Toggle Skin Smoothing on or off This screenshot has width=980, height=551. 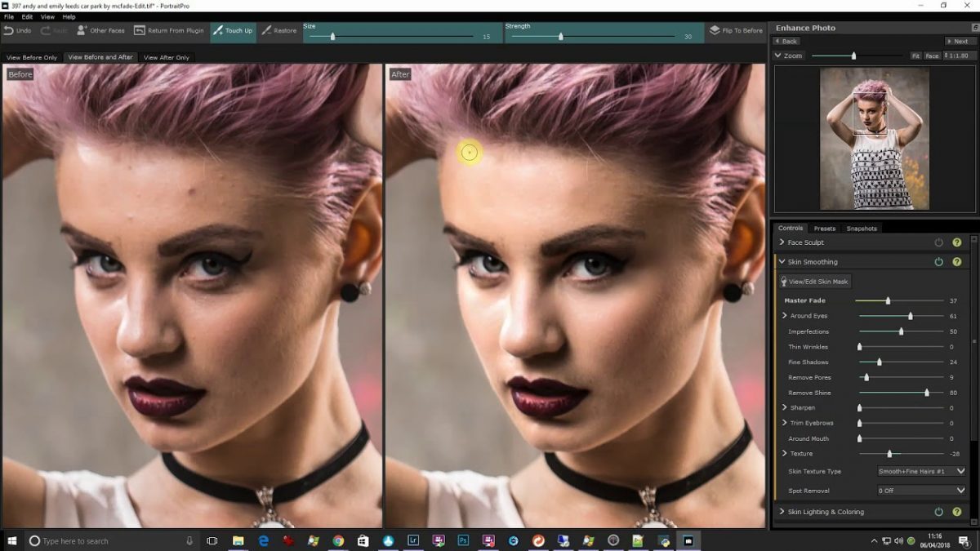(x=939, y=261)
